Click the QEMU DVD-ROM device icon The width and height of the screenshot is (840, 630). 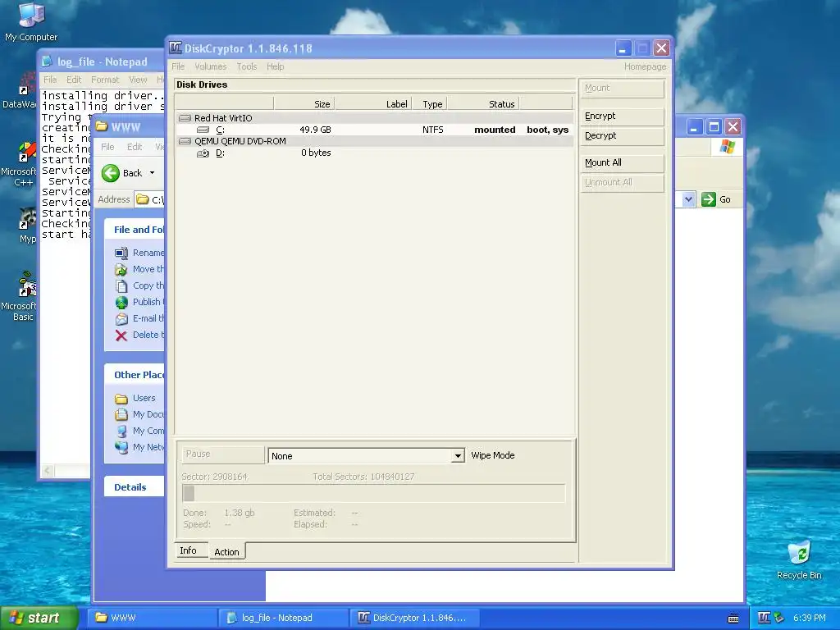tap(185, 141)
